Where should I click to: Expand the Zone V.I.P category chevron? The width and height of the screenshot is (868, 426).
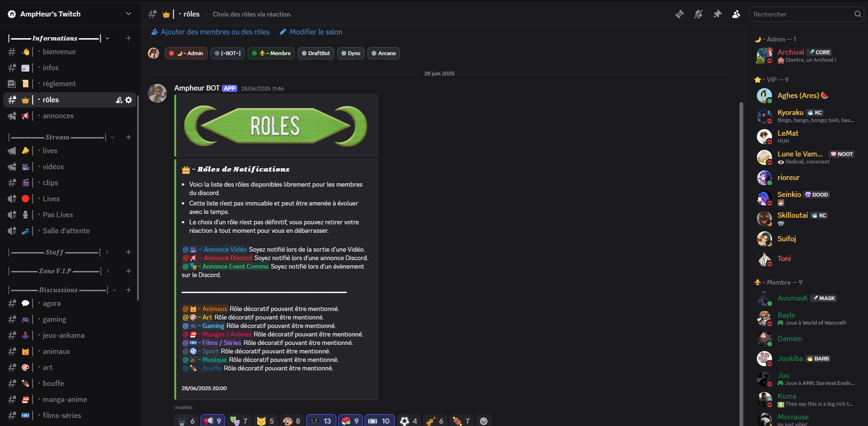108,271
